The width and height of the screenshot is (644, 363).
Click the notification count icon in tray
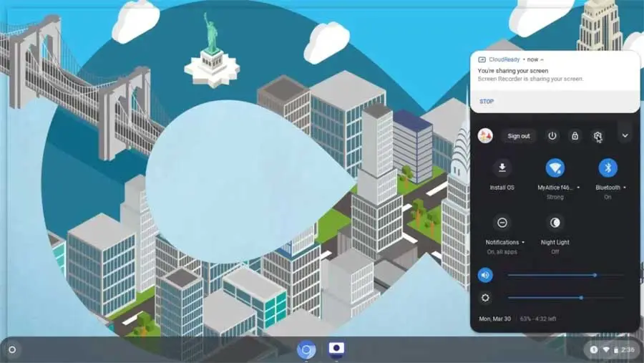(593, 350)
